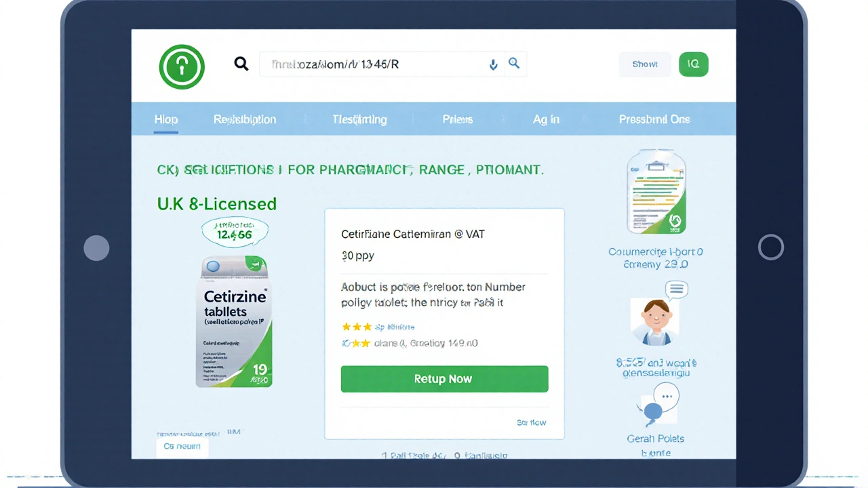This screenshot has height=488, width=868.
Task: Click the star rating row
Action: click(x=378, y=327)
